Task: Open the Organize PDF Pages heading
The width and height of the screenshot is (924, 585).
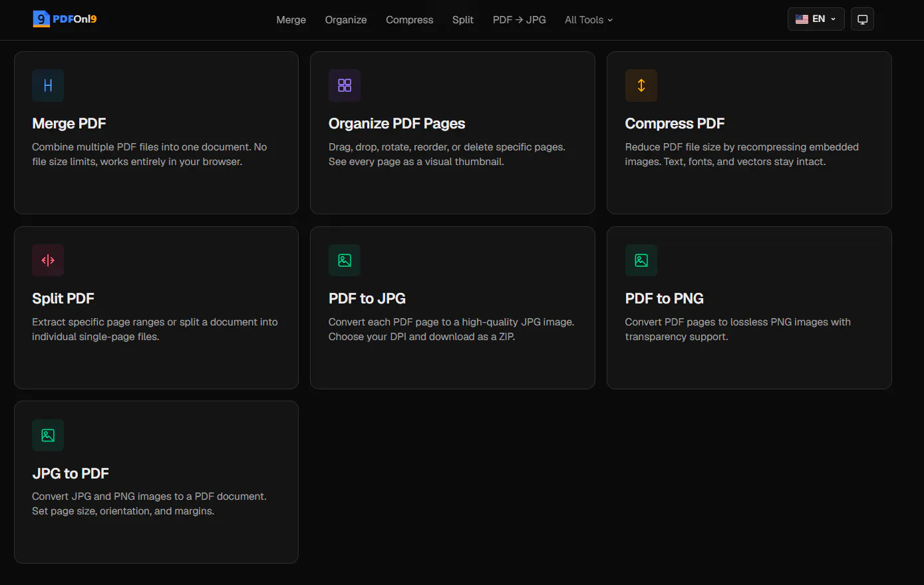Action: tap(397, 124)
